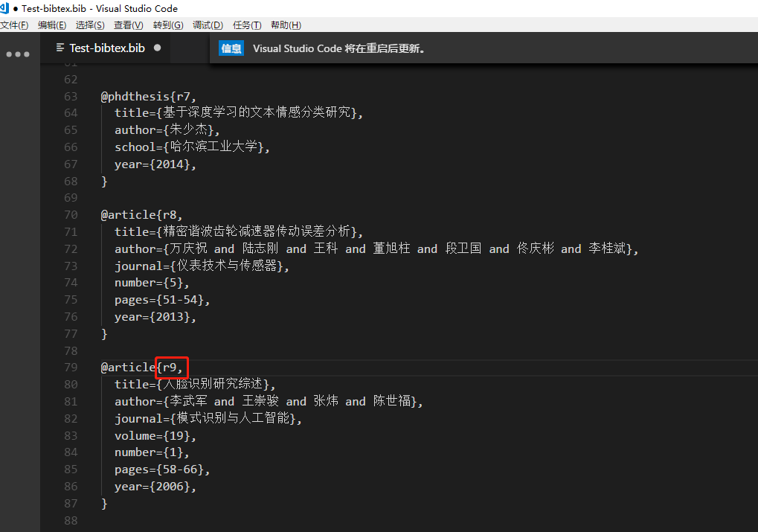
Task: Open the activity bar overflow ellipsis
Action: click(x=18, y=54)
